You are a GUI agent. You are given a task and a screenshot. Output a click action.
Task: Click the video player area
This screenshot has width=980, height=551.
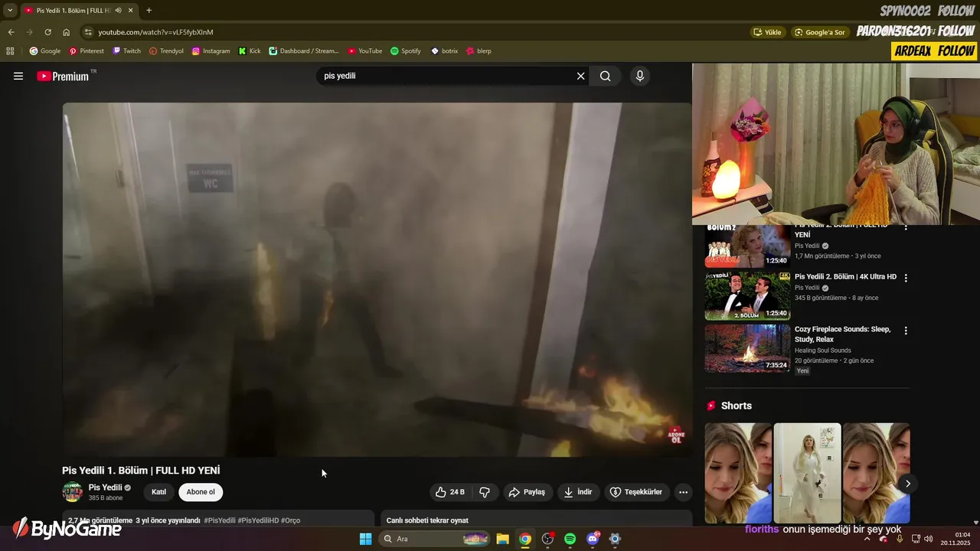[x=377, y=279]
